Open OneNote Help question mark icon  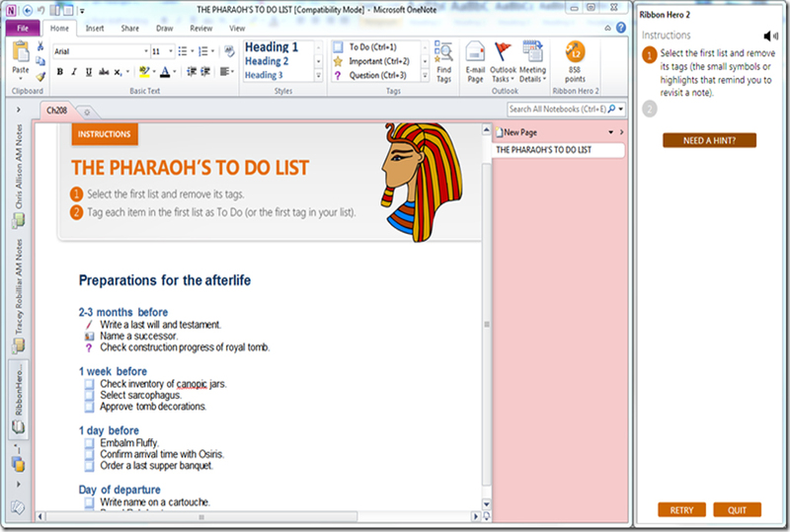point(621,28)
